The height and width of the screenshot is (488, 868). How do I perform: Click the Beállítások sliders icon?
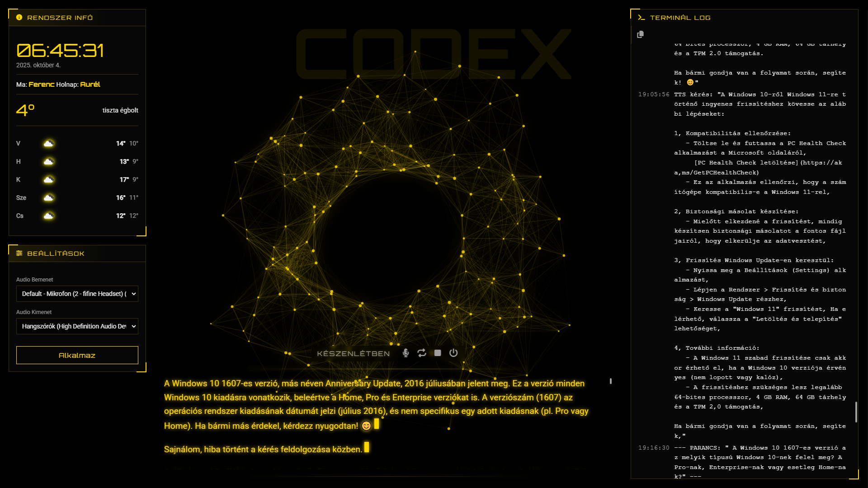pos(19,253)
